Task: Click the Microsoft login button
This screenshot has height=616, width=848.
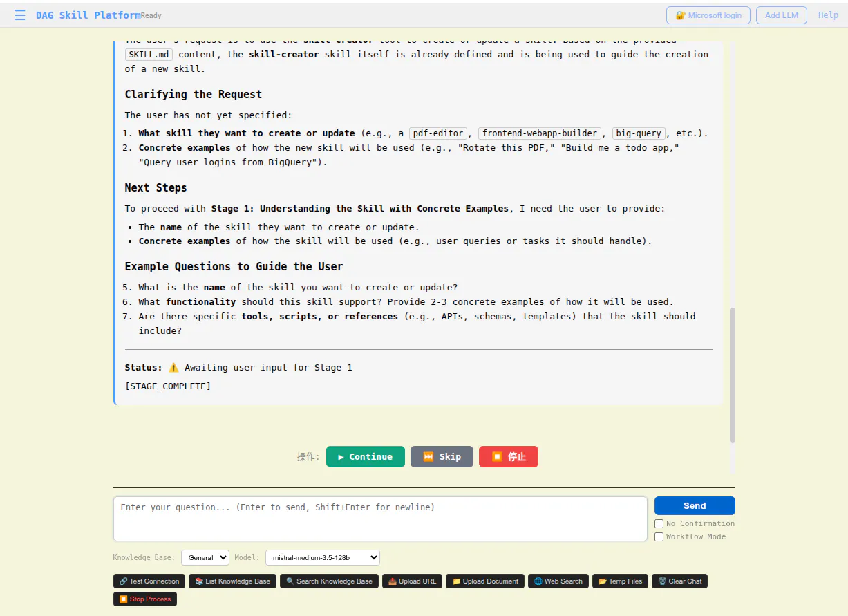Action: (x=708, y=15)
